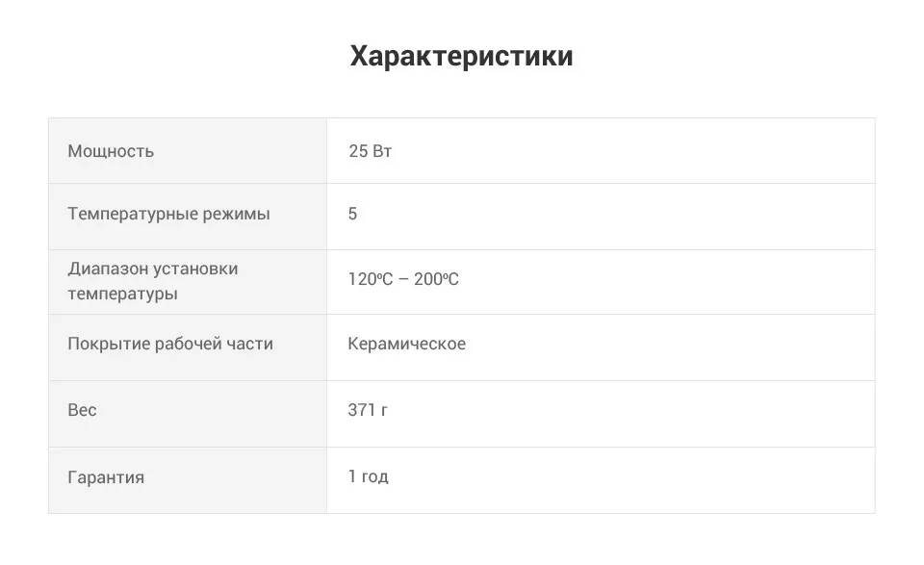
Task: Click the 371 г weight value
Action: [368, 409]
